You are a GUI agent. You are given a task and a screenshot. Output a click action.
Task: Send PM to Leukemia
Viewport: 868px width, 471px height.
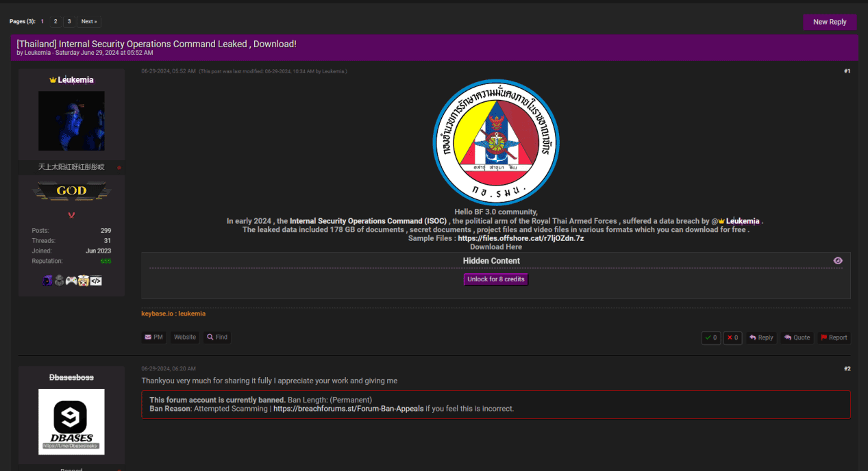[153, 337]
